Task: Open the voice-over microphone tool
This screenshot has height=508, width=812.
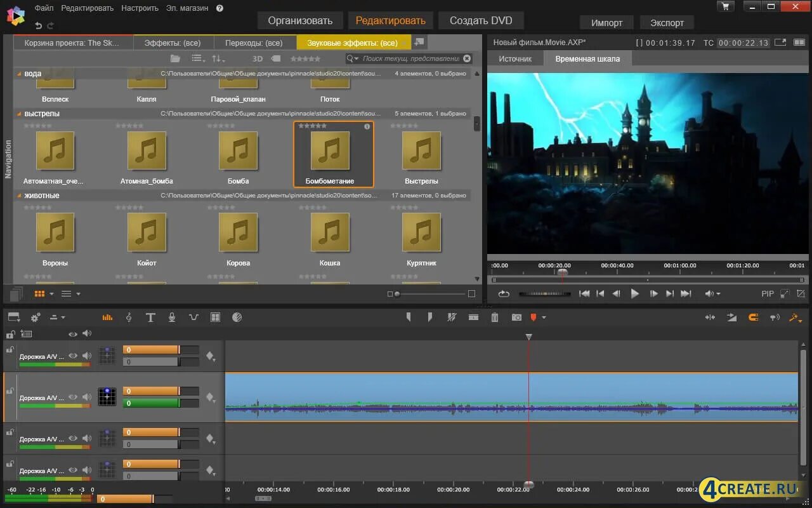Action: [x=172, y=317]
